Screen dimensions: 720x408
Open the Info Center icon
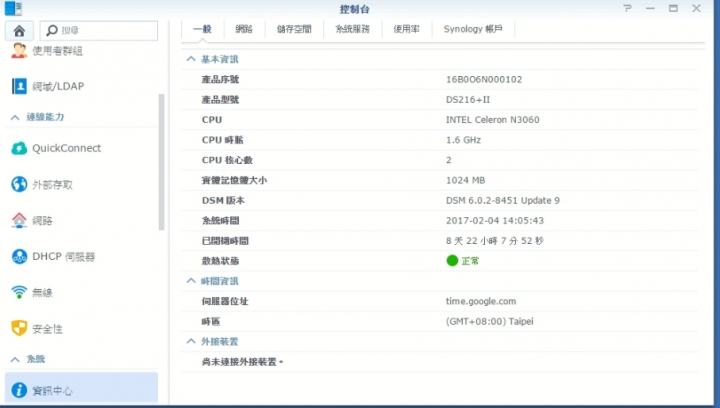19,390
